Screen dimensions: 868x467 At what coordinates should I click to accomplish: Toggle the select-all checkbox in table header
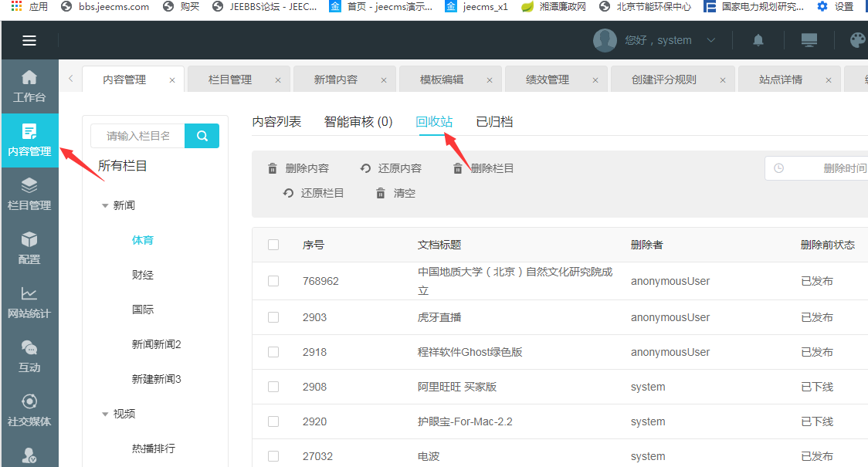(273, 245)
